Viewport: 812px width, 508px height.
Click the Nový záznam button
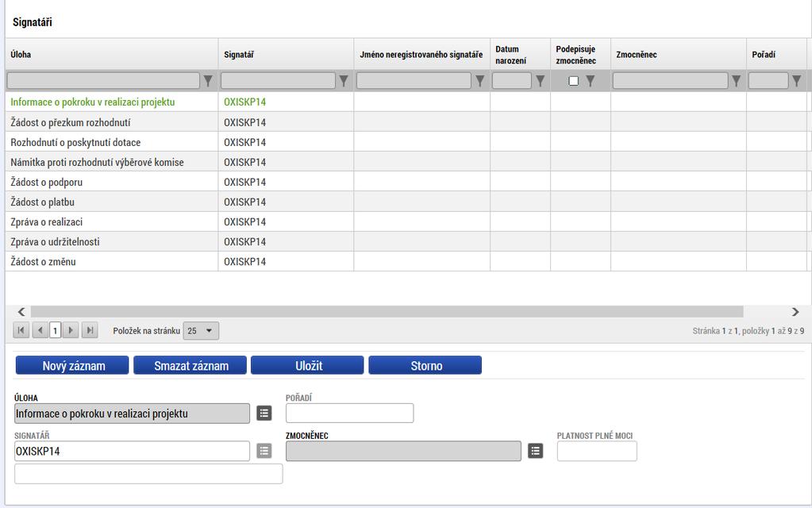(72, 365)
